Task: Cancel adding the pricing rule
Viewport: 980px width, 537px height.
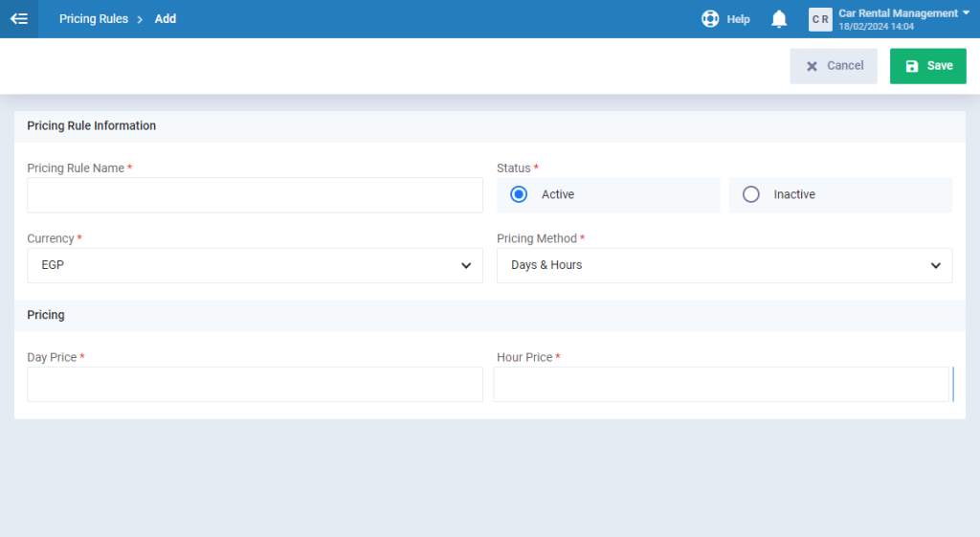Action: (x=834, y=66)
